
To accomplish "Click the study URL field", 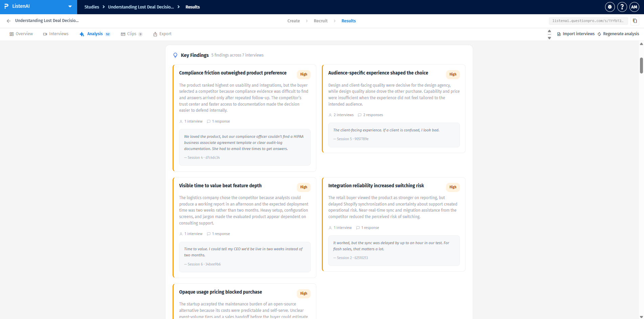I will (588, 21).
